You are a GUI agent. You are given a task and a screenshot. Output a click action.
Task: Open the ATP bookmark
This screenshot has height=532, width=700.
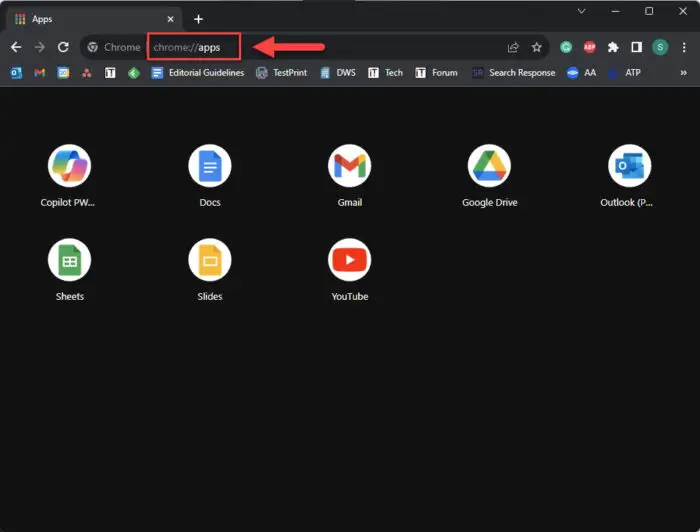point(624,73)
